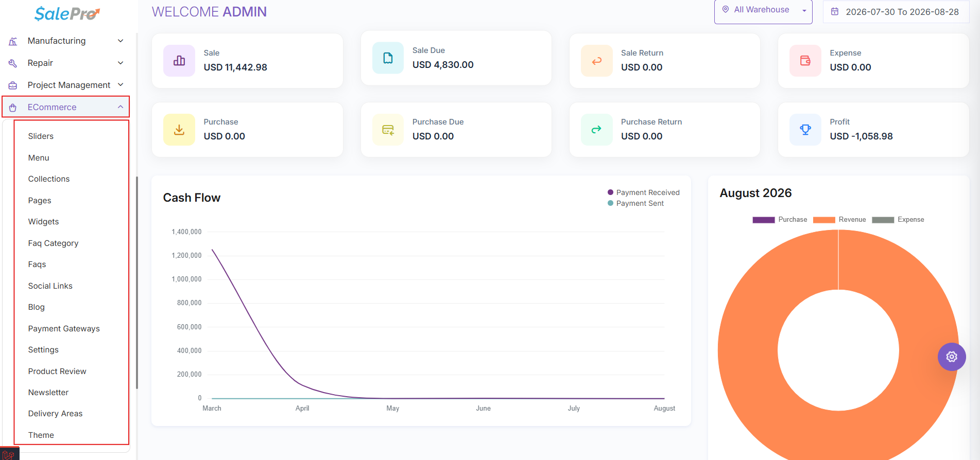This screenshot has height=460, width=980.
Task: Click the WELCOME ADMIN heading
Action: click(209, 12)
